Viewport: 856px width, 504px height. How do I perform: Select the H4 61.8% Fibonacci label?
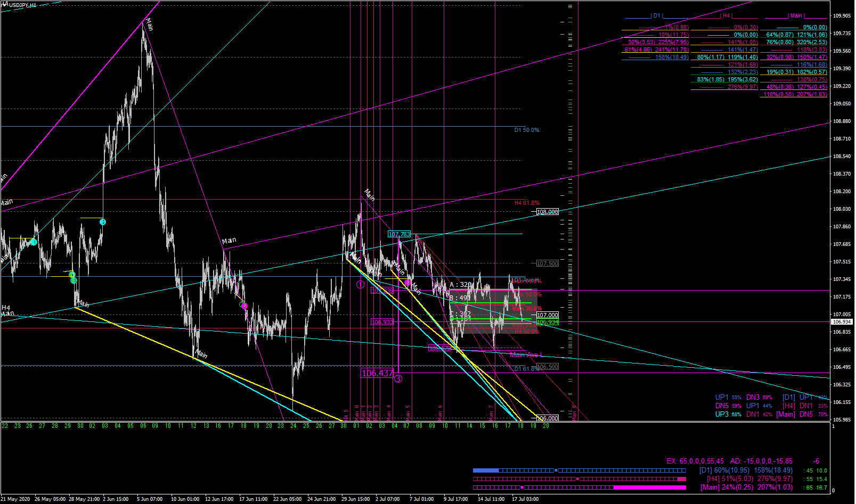click(527, 203)
